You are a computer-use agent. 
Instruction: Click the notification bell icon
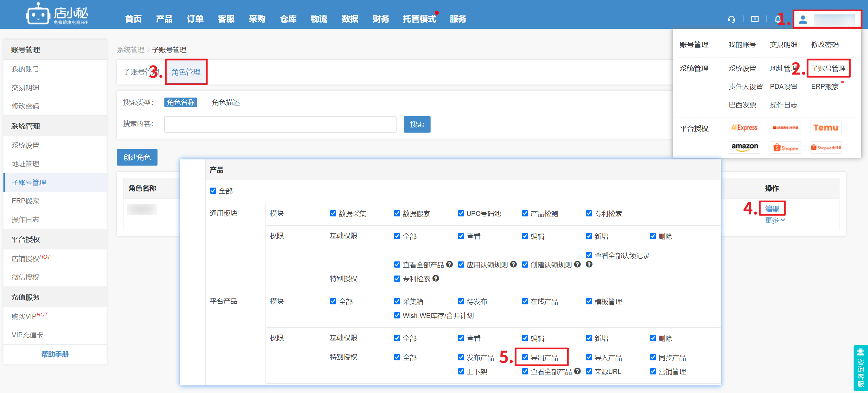[x=778, y=19]
